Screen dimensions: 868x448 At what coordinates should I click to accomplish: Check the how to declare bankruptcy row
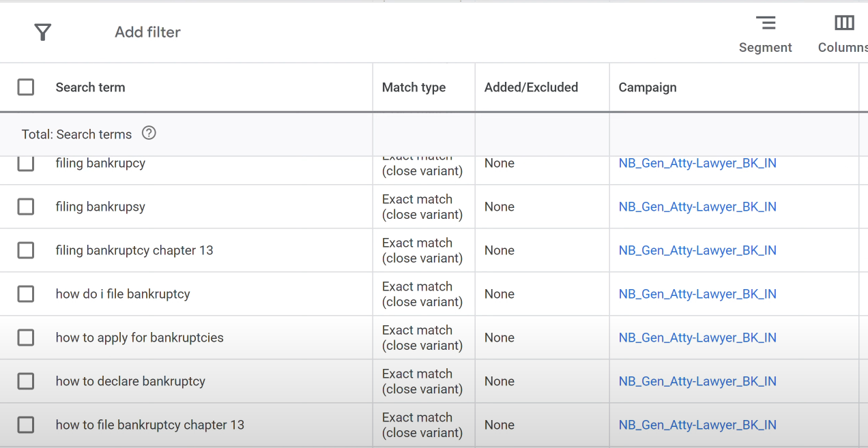(26, 381)
